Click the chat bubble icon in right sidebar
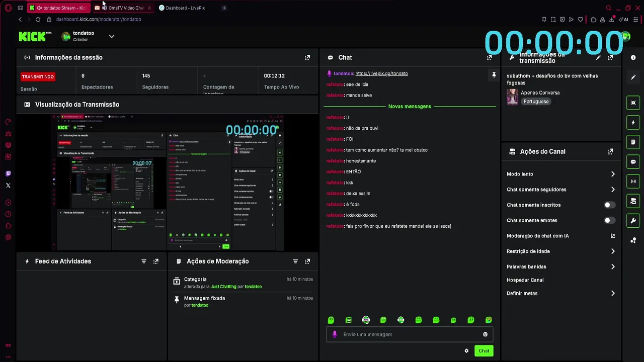 click(633, 162)
